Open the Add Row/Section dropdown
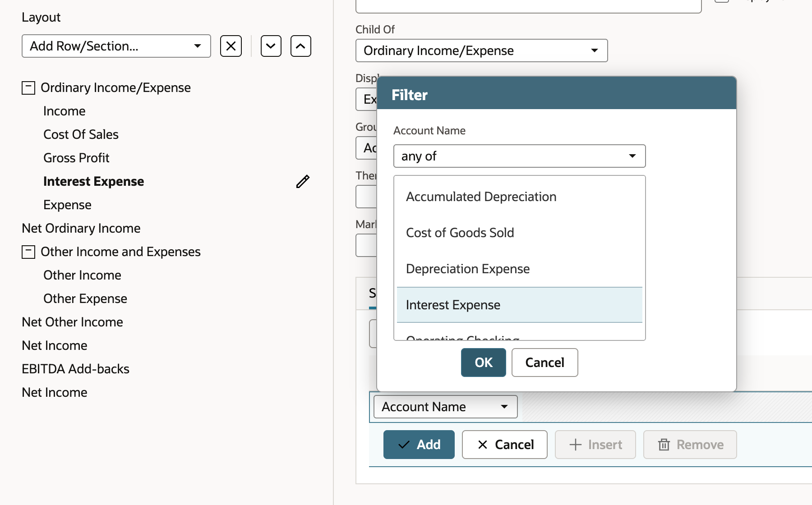The image size is (812, 505). click(x=116, y=46)
